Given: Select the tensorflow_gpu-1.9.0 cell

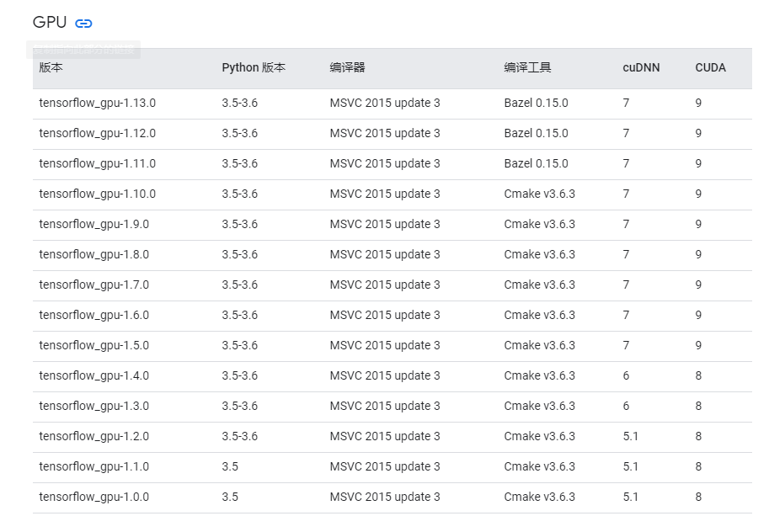Looking at the screenshot, I should (94, 225).
